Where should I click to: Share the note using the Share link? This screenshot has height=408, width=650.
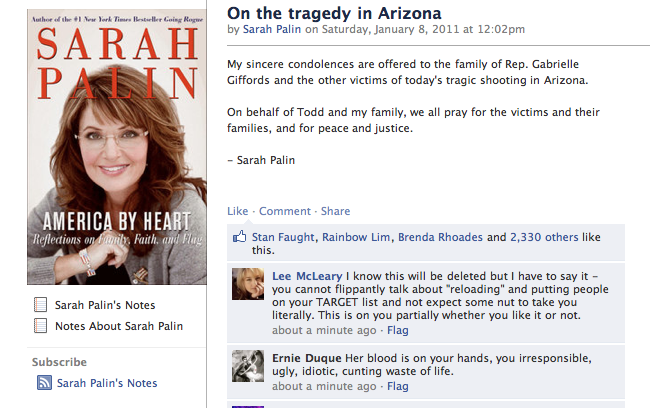point(335,211)
